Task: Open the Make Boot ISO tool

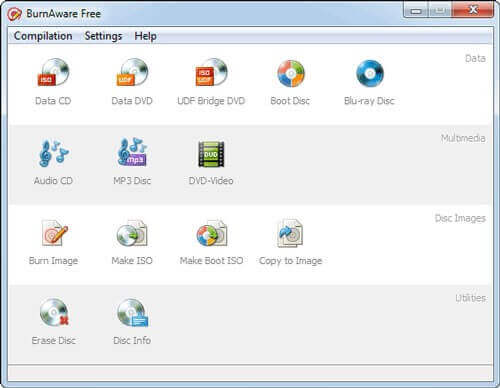Action: pos(211,242)
